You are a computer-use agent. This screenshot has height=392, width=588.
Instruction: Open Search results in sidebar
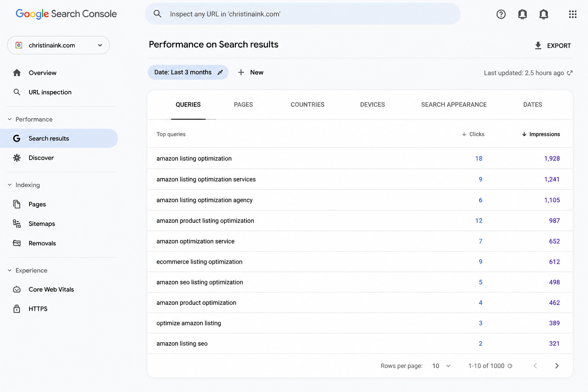59,138
